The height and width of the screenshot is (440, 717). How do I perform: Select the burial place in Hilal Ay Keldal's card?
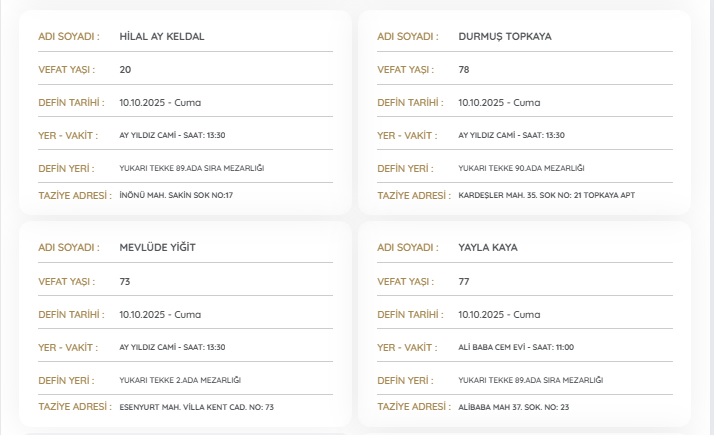[x=191, y=168]
